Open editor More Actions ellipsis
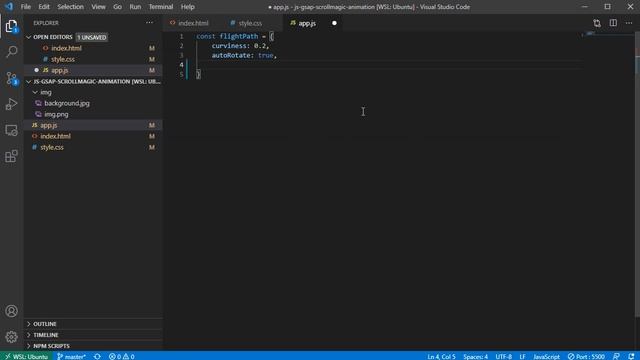 pos(629,23)
